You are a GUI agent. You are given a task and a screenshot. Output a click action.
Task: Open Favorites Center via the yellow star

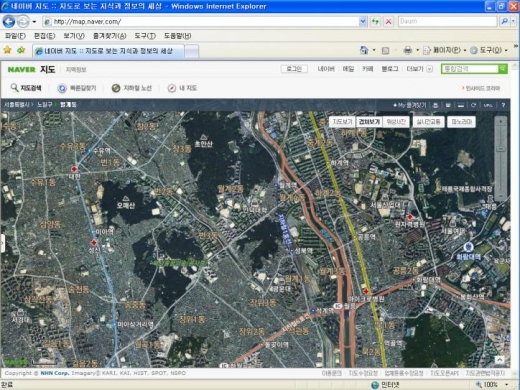7,50
